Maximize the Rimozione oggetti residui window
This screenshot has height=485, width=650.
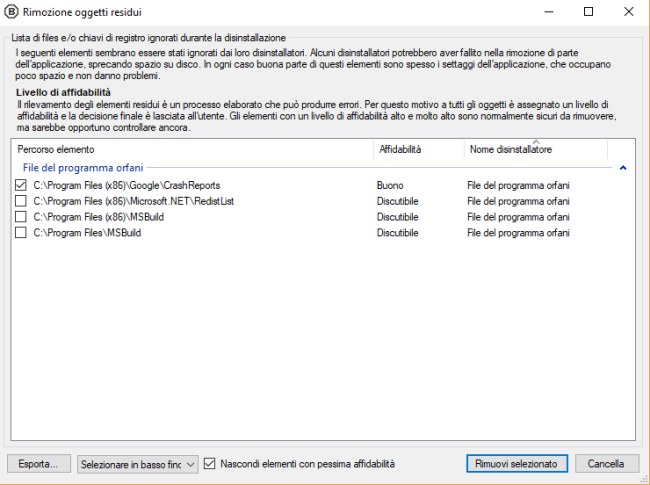click(587, 12)
